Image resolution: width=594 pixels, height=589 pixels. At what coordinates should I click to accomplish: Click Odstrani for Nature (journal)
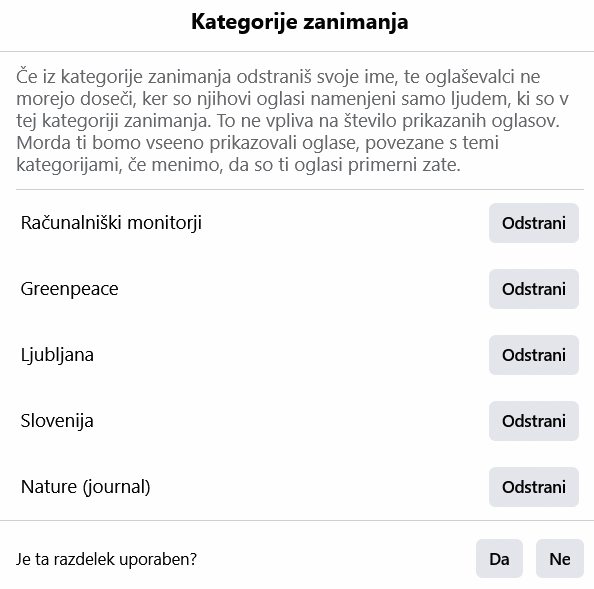(x=534, y=487)
